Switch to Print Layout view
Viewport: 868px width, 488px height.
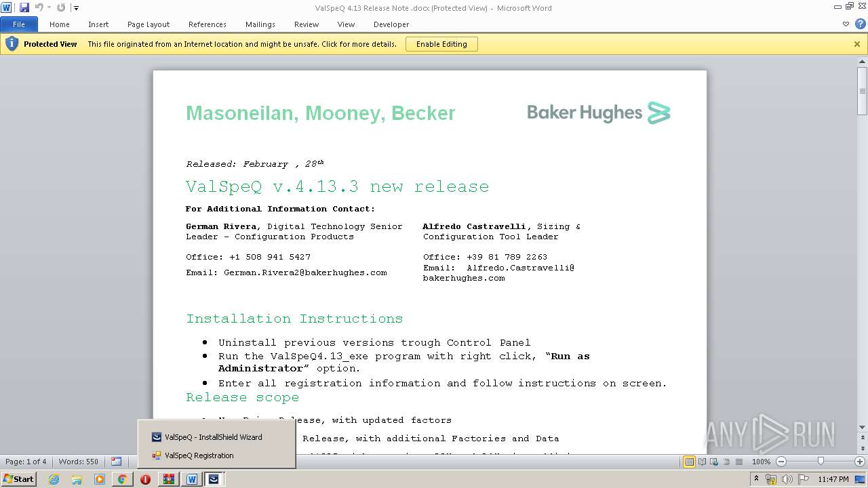[x=690, y=462]
